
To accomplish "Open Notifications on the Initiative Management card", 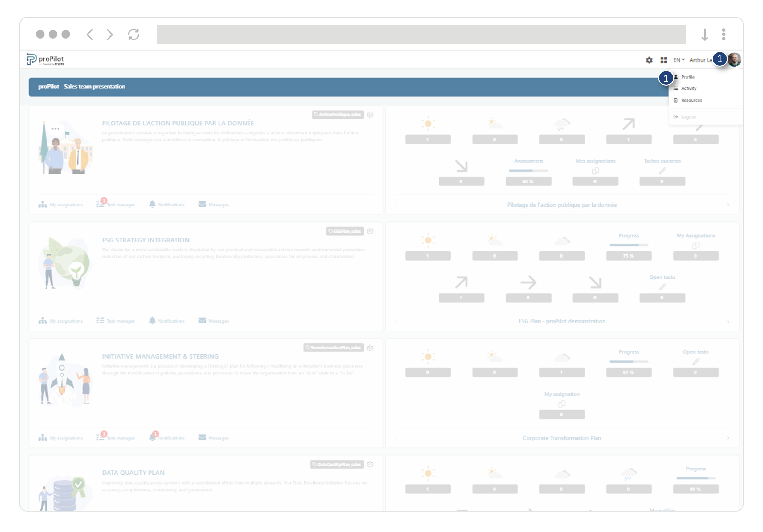I will [166, 437].
